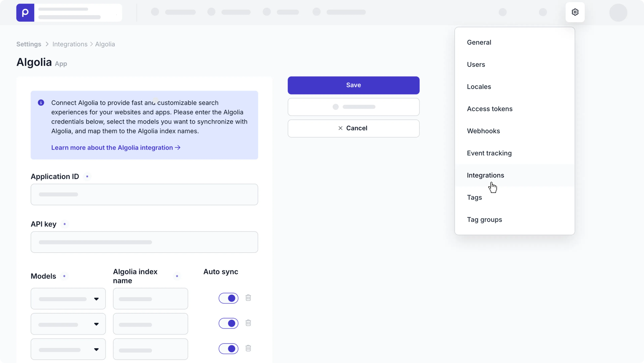Delete the third model mapping via trash icon
Viewport: 644px width, 363px height.
coord(248,348)
